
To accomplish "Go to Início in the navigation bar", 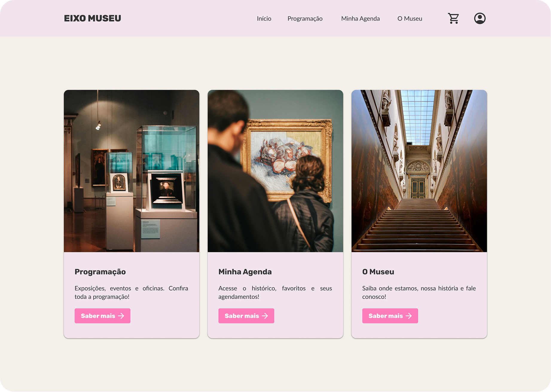I will point(264,19).
